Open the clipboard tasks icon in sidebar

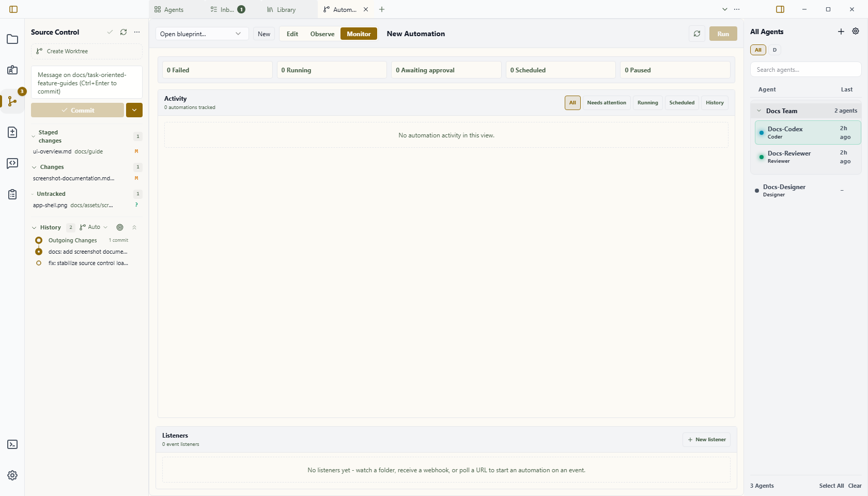(x=12, y=194)
